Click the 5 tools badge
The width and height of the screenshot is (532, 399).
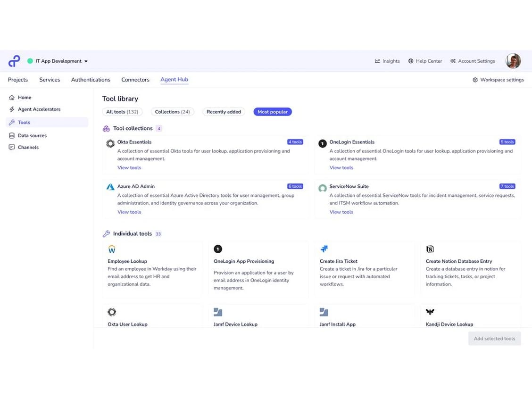pos(507,142)
